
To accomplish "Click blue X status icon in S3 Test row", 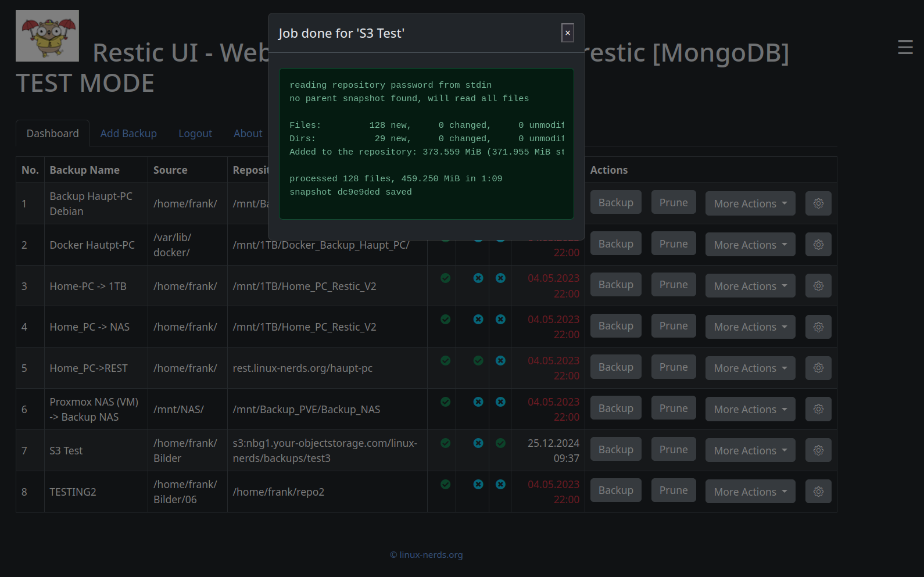I will [478, 443].
